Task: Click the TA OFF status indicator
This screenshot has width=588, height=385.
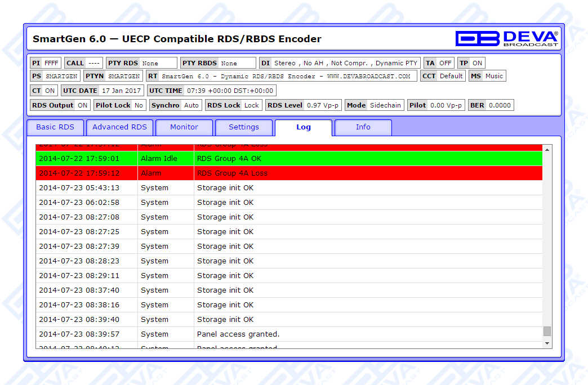Action: (x=439, y=63)
